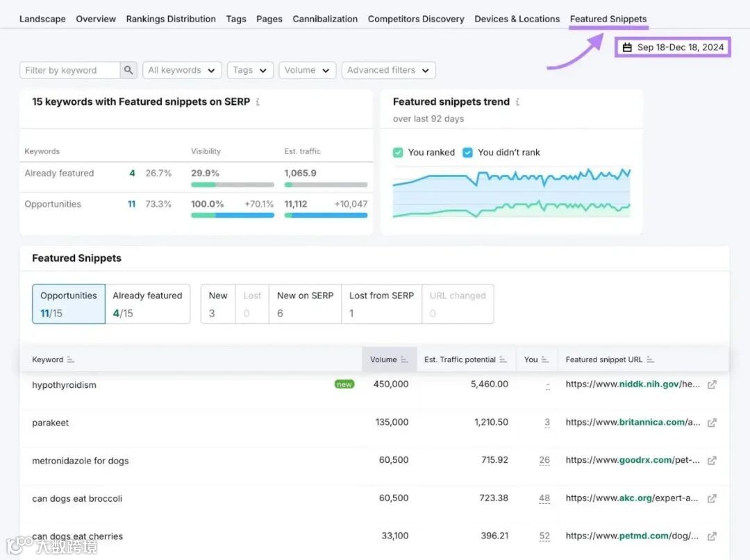Screen dimensions: 750x560
Task: Open the Competitors Discovery tab
Action: coord(416,19)
